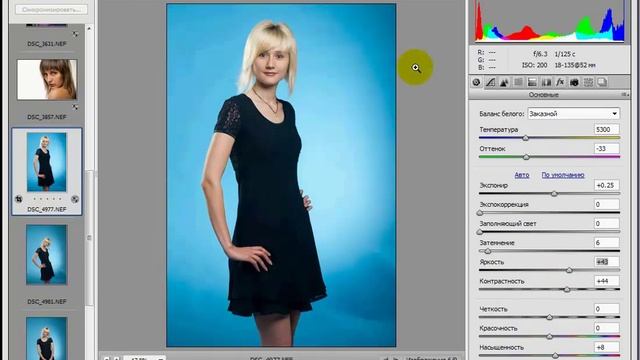The image size is (640, 360).
Task: Open the Snapshots tab icon
Action: coord(602,82)
